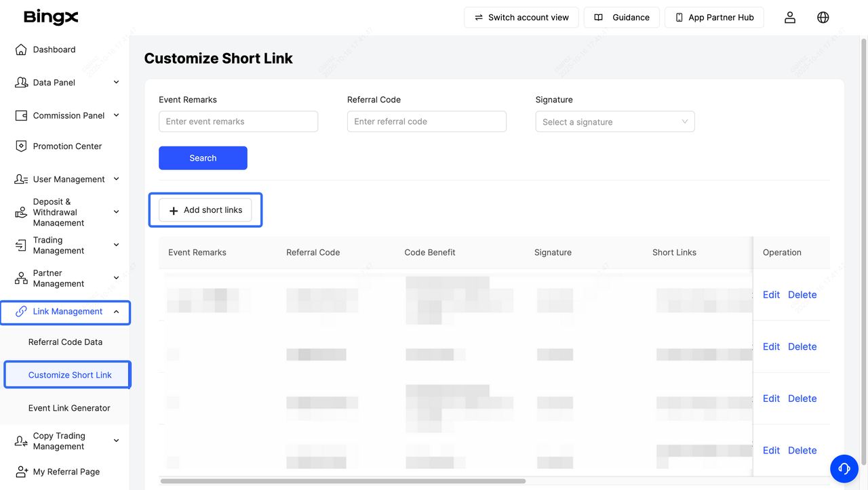Expand the User Management chevron
This screenshot has width=868, height=490.
pyautogui.click(x=116, y=180)
